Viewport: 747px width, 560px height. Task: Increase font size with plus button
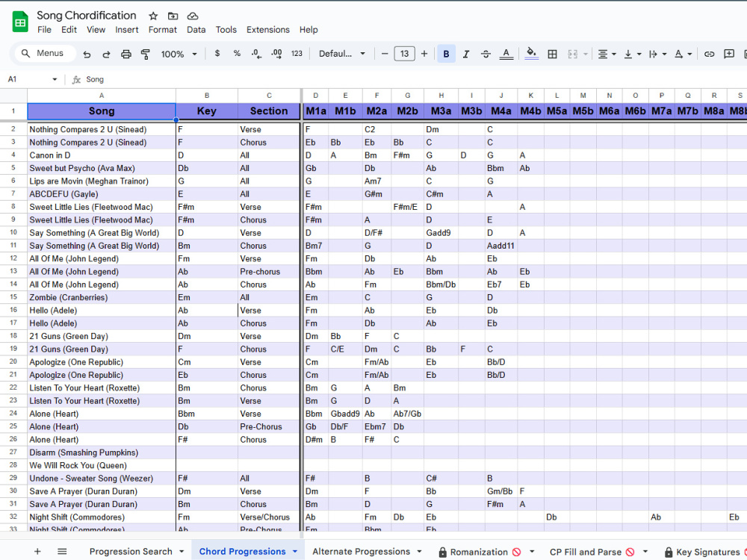(x=424, y=53)
